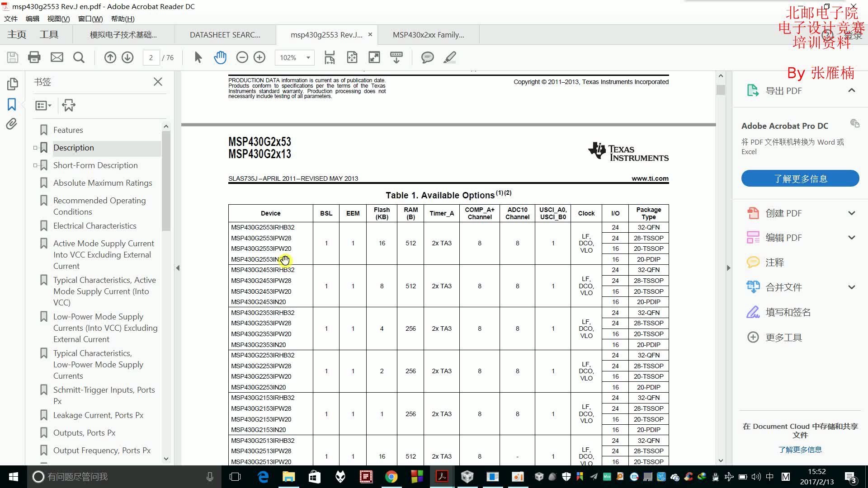Switch to MSP430x2xx Family... document tab

point(429,35)
